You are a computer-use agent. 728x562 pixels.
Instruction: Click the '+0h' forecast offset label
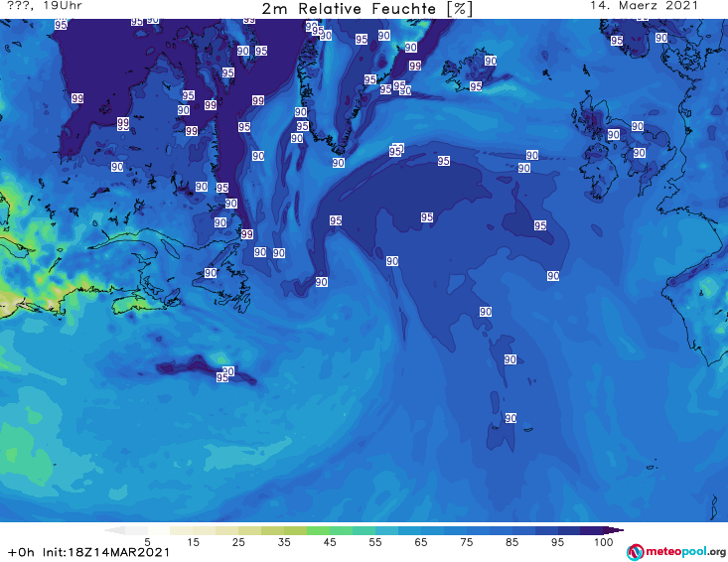click(x=21, y=552)
